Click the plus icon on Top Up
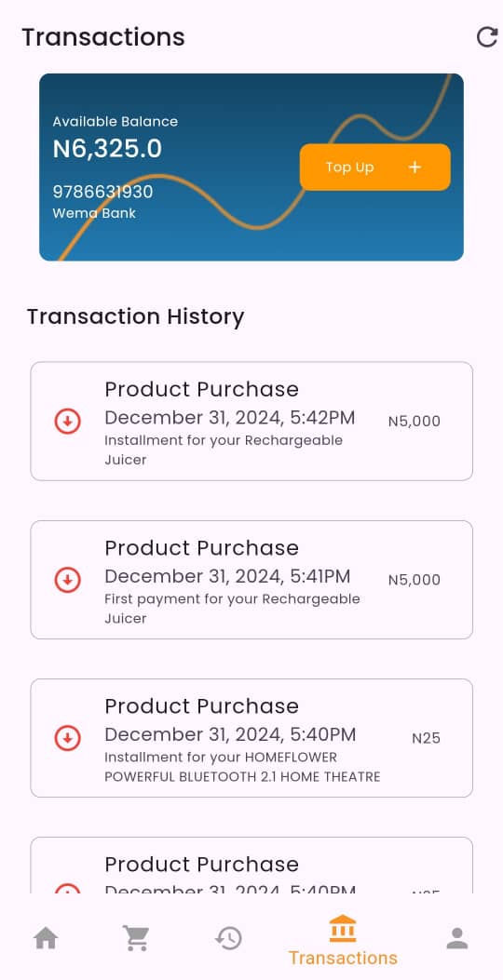Viewport: 503px width, 980px height. (415, 167)
